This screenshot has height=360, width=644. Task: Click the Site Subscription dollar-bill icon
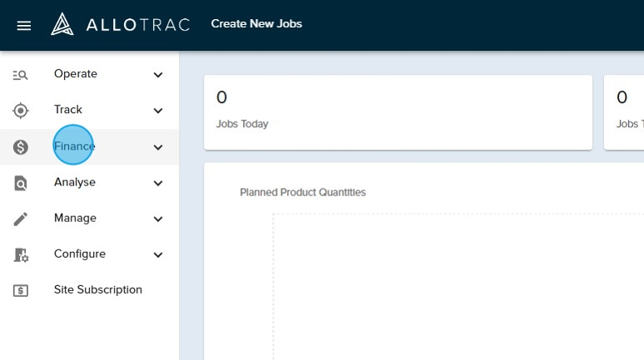[21, 291]
